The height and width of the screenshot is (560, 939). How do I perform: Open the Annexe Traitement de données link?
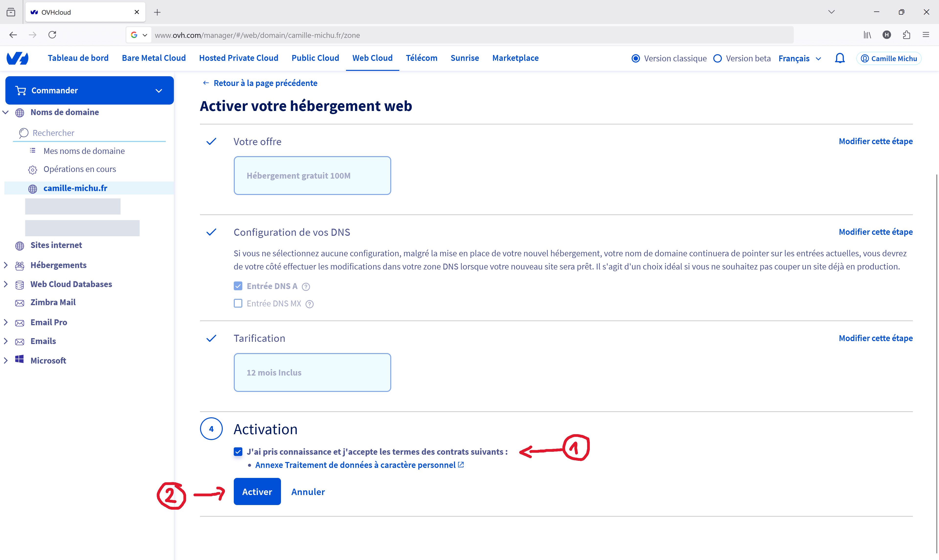coord(355,465)
